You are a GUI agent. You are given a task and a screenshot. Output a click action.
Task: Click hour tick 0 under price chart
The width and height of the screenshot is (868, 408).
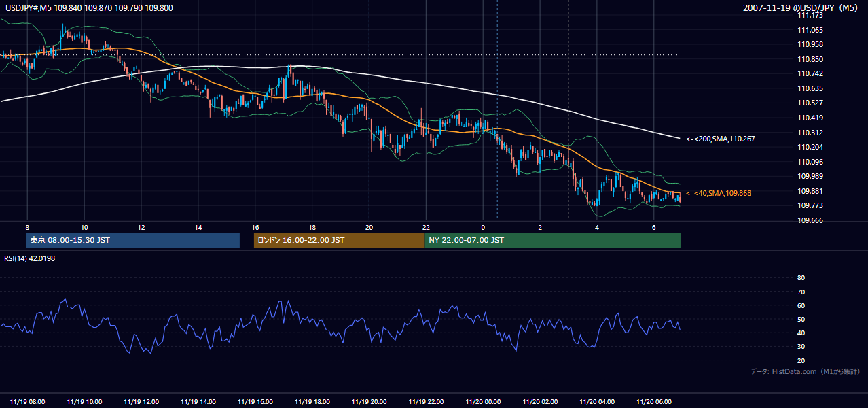coord(483,227)
